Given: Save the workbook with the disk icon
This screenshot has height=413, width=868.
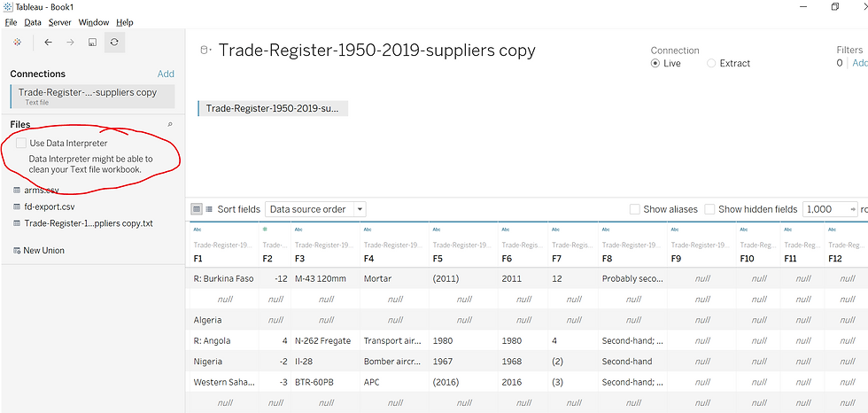Looking at the screenshot, I should 92,42.
